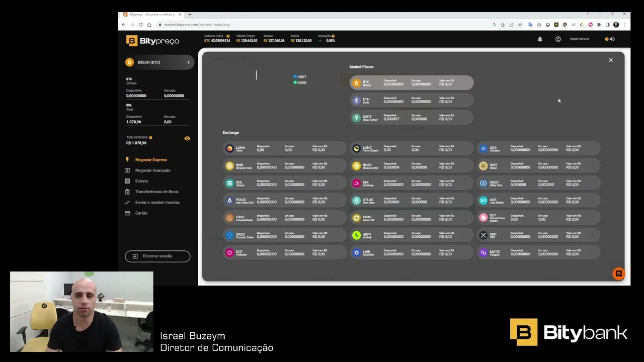Open the user profile icon beside Israel Moura
644x362 pixels.
point(558,39)
